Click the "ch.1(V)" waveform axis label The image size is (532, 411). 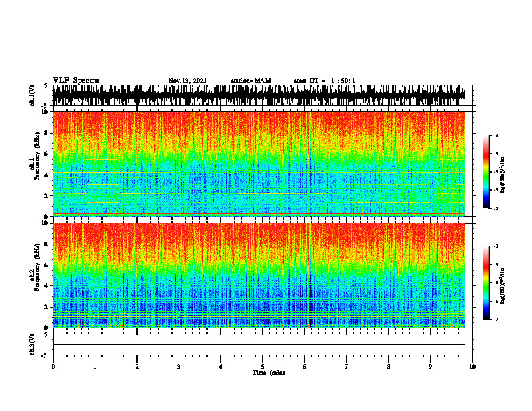pos(32,95)
